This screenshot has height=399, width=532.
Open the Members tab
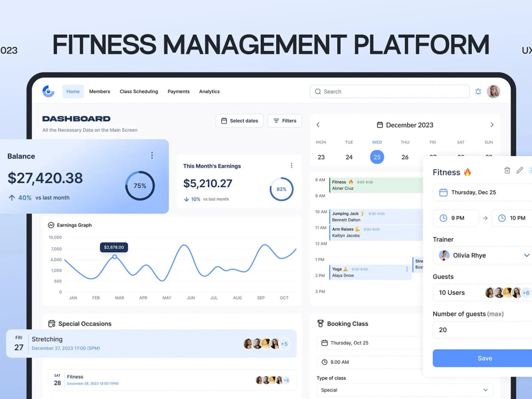click(x=99, y=92)
